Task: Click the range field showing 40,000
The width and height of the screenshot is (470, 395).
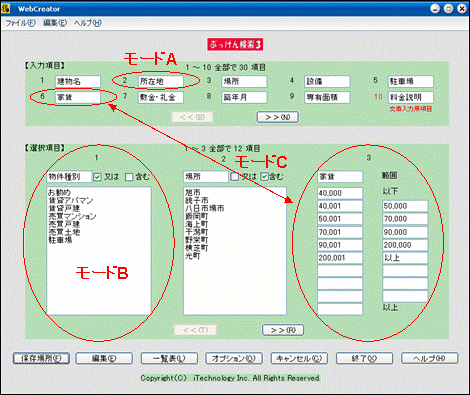Action: pos(340,193)
